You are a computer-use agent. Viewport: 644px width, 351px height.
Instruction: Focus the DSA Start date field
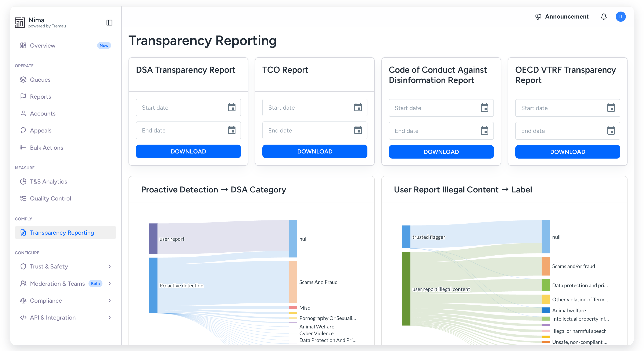tap(188, 107)
